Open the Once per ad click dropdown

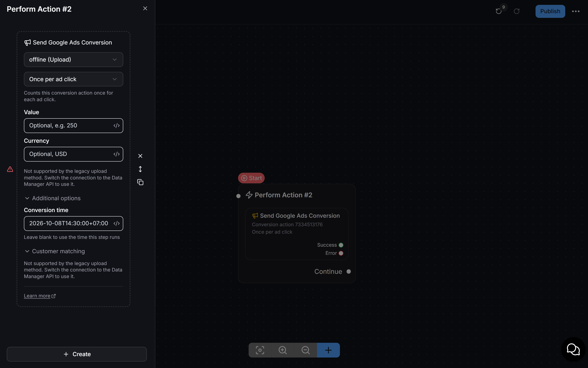[x=73, y=79]
